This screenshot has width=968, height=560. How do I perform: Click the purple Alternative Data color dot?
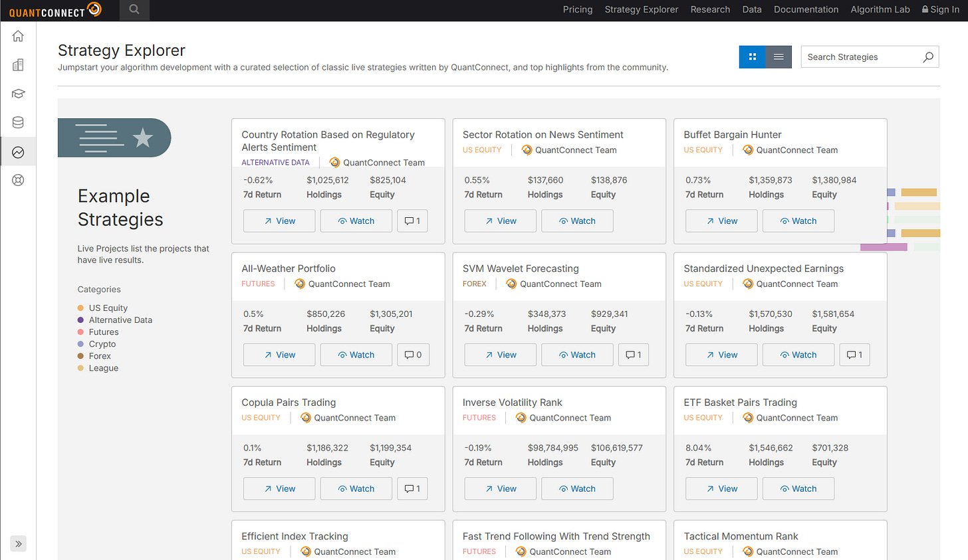point(80,320)
